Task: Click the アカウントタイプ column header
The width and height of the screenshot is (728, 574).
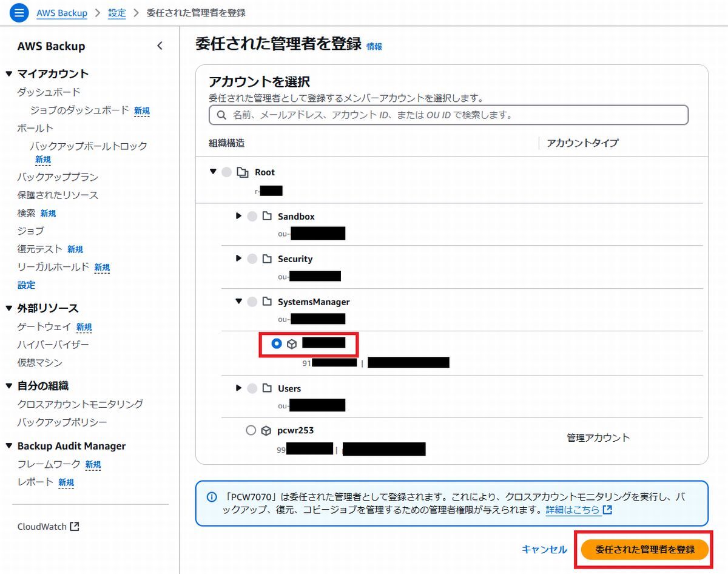Action: (x=582, y=143)
